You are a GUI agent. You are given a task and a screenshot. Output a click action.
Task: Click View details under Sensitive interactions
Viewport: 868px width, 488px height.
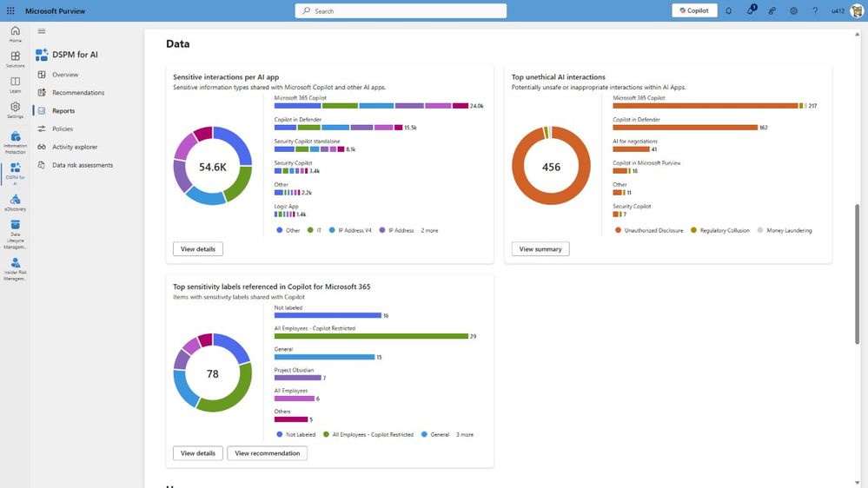[197, 249]
